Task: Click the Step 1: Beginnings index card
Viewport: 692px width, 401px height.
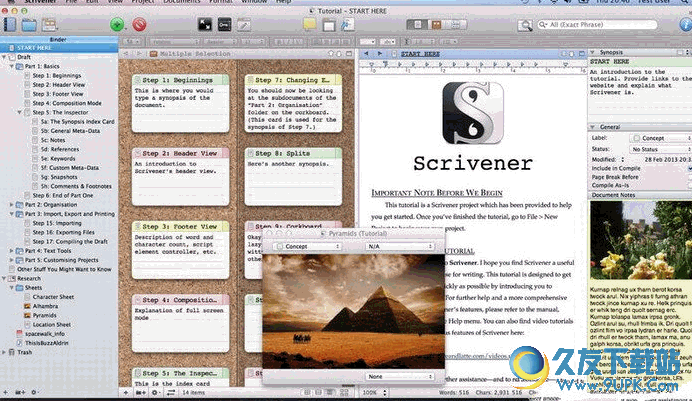Action: [x=181, y=104]
